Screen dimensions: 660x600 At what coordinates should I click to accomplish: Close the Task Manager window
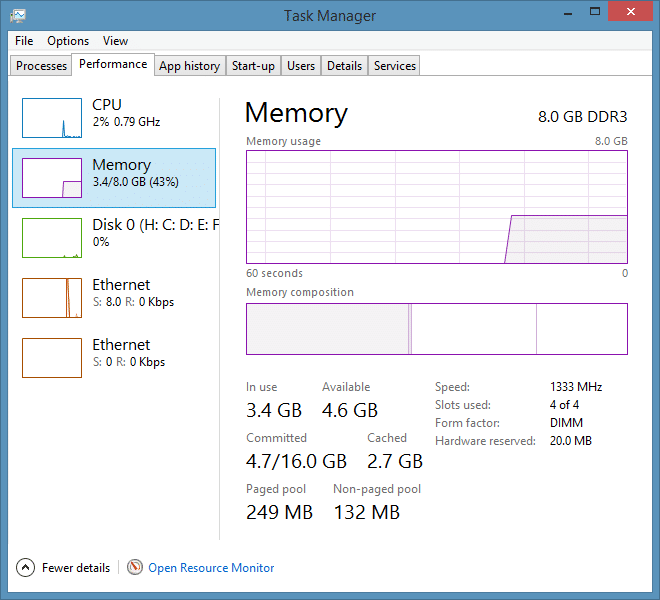(x=631, y=11)
